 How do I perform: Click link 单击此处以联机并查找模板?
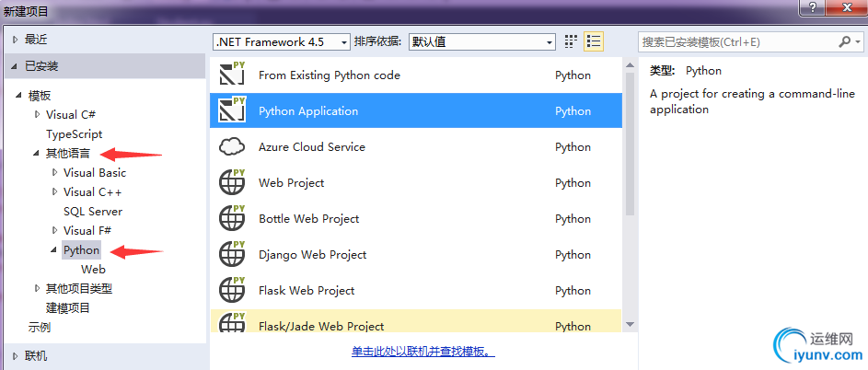(422, 352)
